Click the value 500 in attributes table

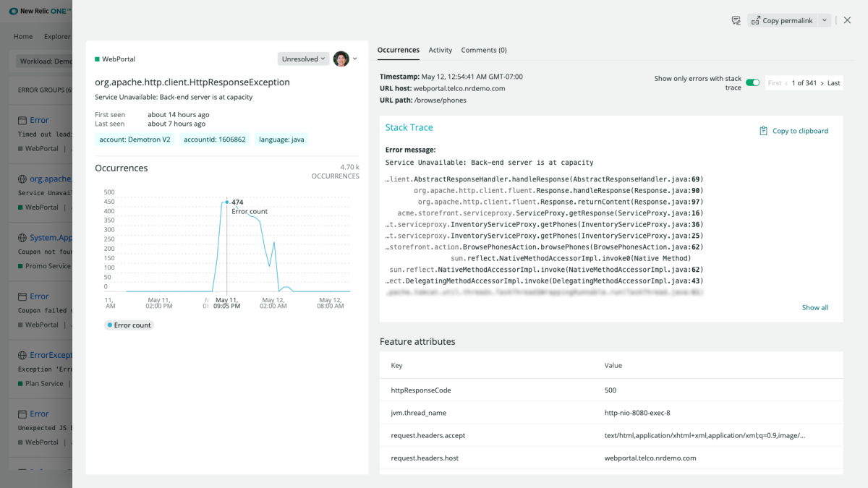coord(610,390)
